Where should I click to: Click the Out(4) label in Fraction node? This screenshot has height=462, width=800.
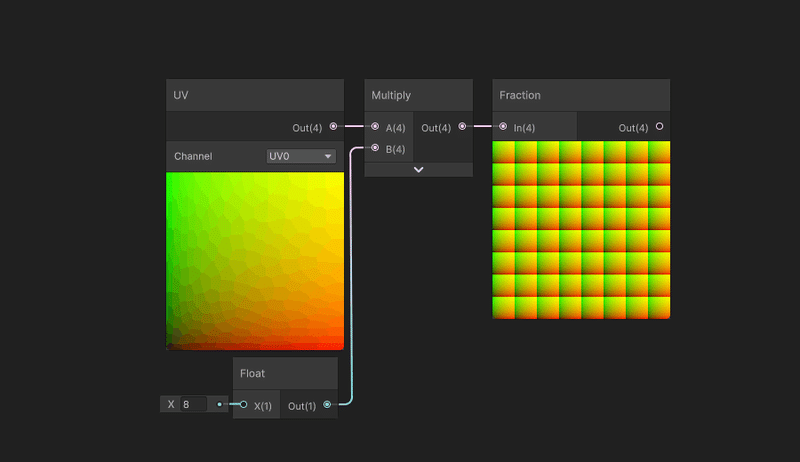point(633,128)
